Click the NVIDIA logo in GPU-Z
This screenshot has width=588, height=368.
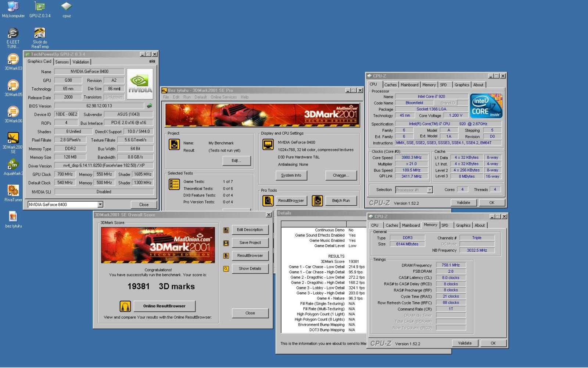click(140, 84)
